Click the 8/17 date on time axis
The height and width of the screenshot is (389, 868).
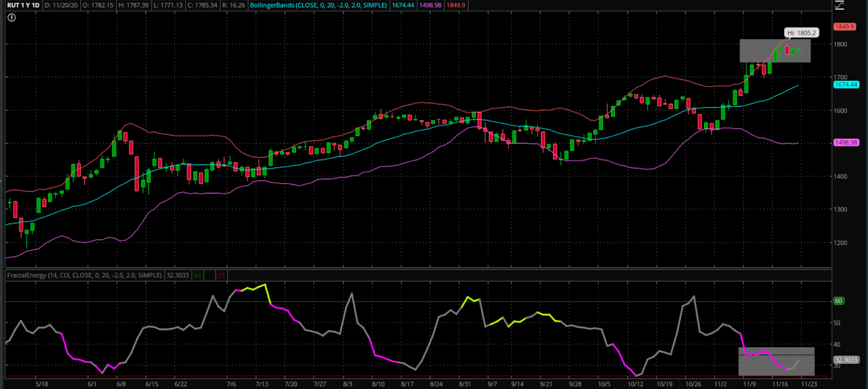point(407,384)
